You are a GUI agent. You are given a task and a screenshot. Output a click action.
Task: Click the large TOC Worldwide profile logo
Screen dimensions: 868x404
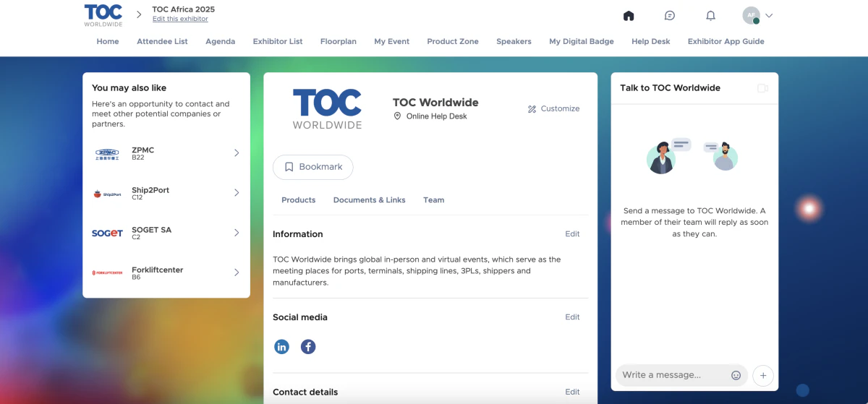pyautogui.click(x=327, y=108)
